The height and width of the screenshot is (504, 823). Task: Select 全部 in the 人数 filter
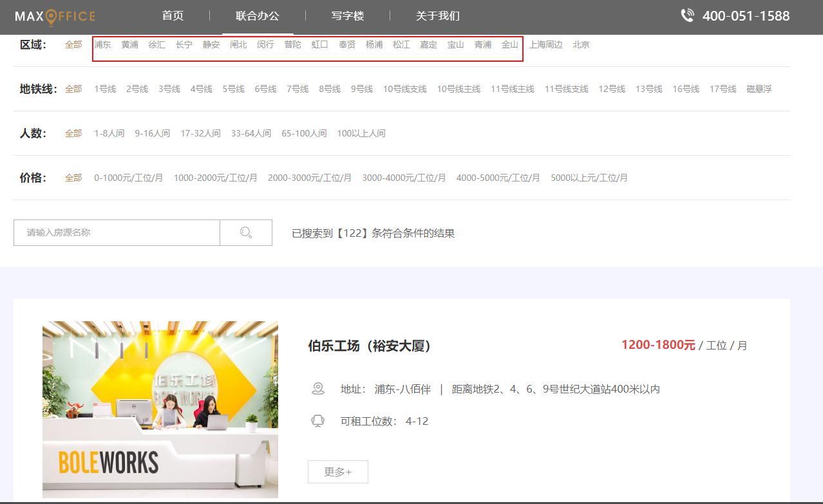(x=73, y=133)
